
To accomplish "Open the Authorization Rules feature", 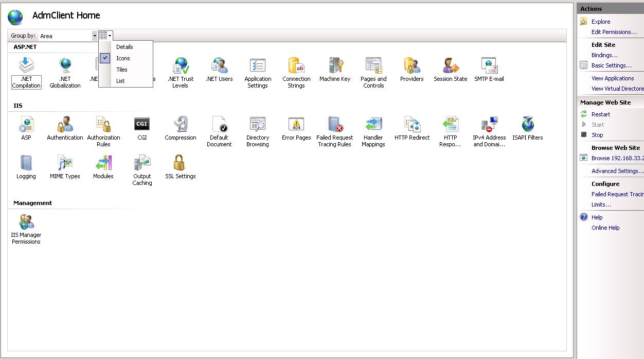I will (103, 131).
